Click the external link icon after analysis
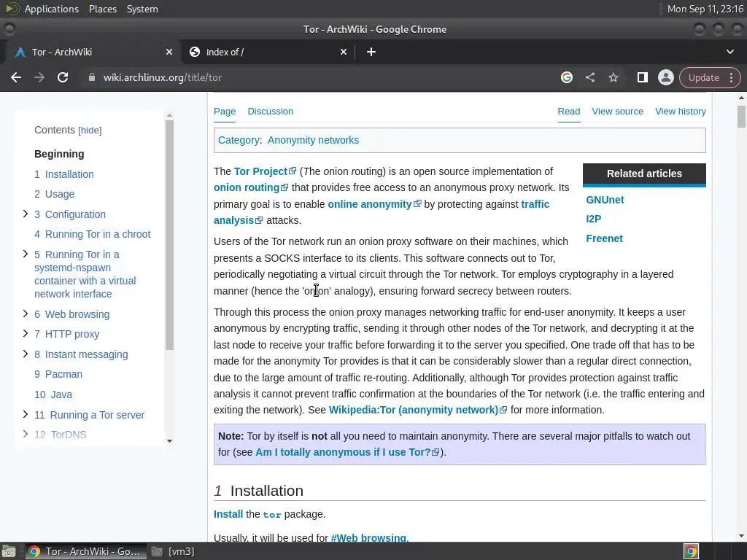747x560 pixels. tap(259, 220)
